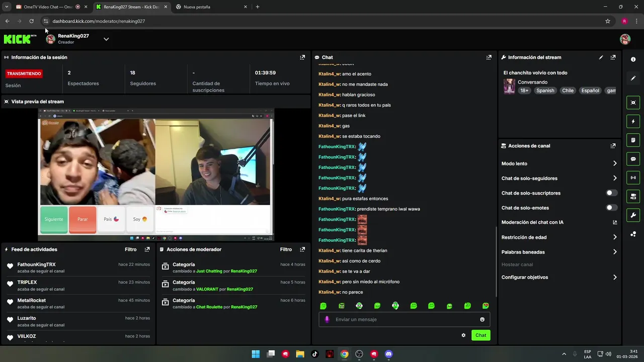Click the video camera sidebar icon
Screen dimensions: 644x362
point(633,196)
